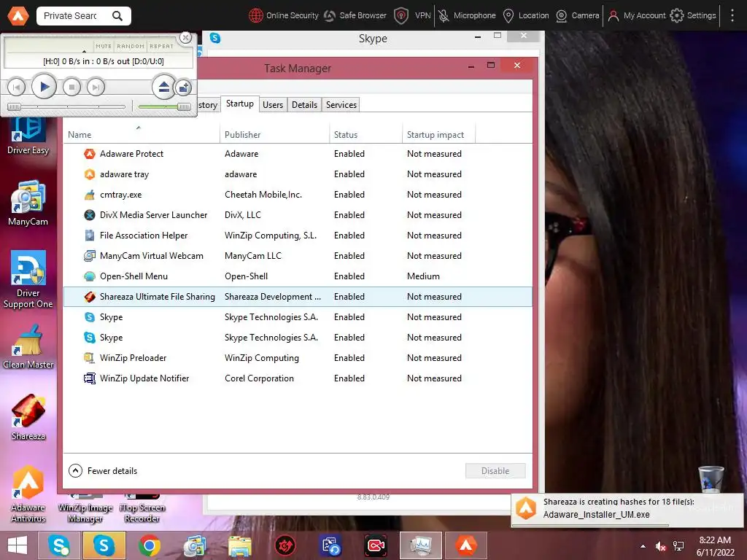The image size is (747, 560).
Task: Skip to previous track in media player
Action: tap(16, 87)
